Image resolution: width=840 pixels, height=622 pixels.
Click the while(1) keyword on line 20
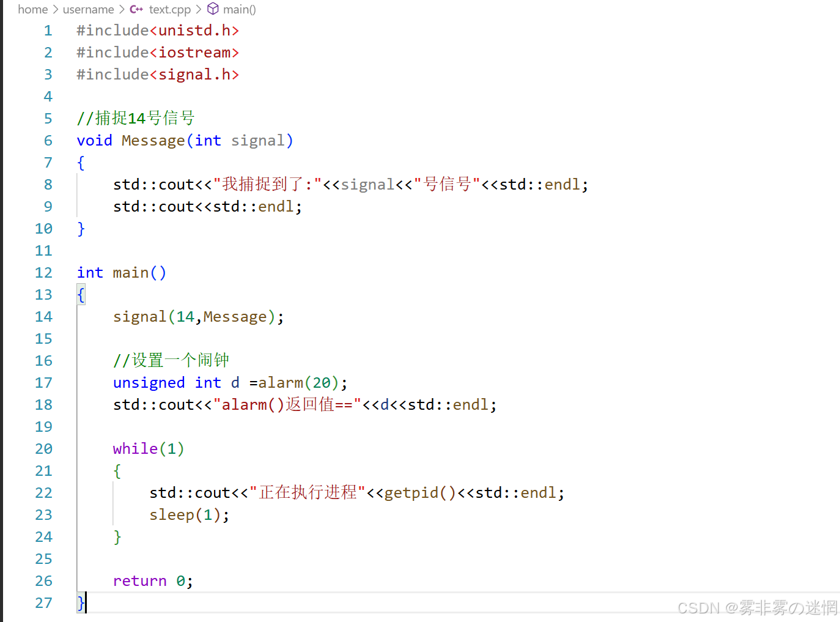tap(135, 448)
